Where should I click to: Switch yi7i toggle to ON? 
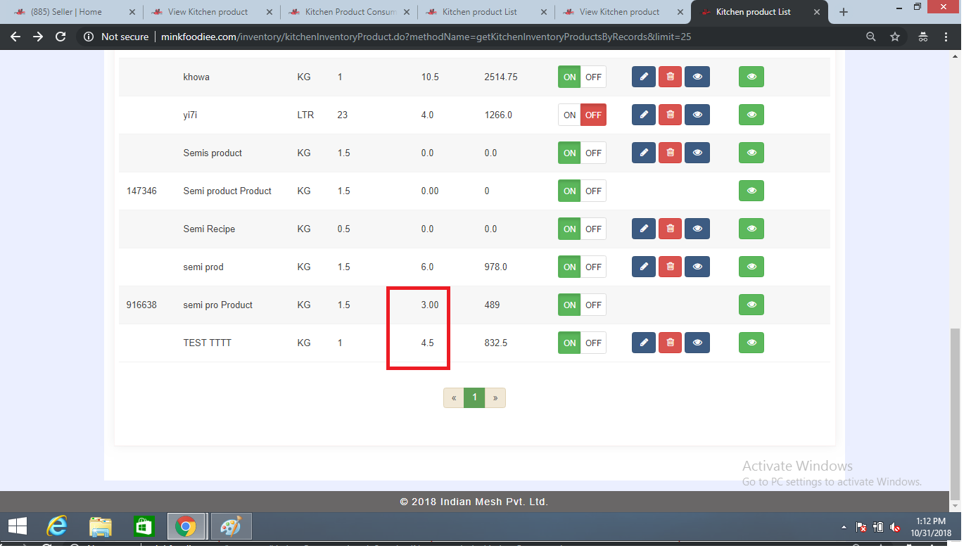coord(569,115)
